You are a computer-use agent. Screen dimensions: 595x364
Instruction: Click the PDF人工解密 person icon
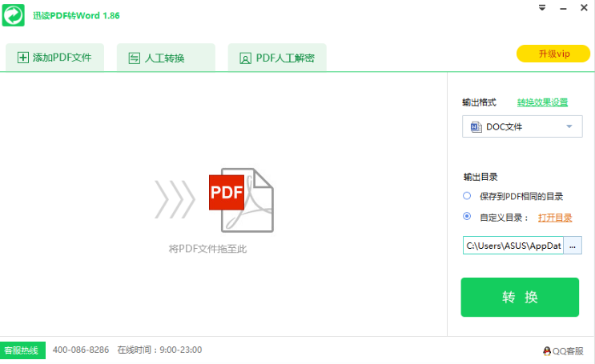click(245, 58)
